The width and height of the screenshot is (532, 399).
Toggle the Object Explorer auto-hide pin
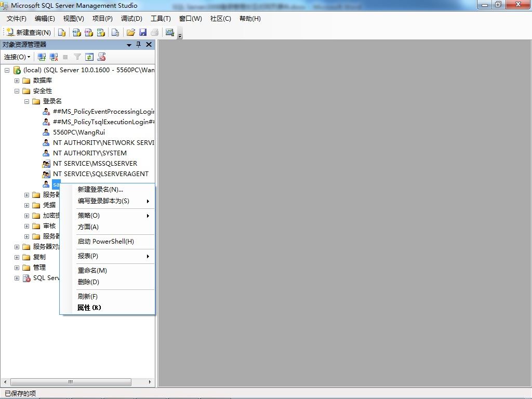pos(138,45)
